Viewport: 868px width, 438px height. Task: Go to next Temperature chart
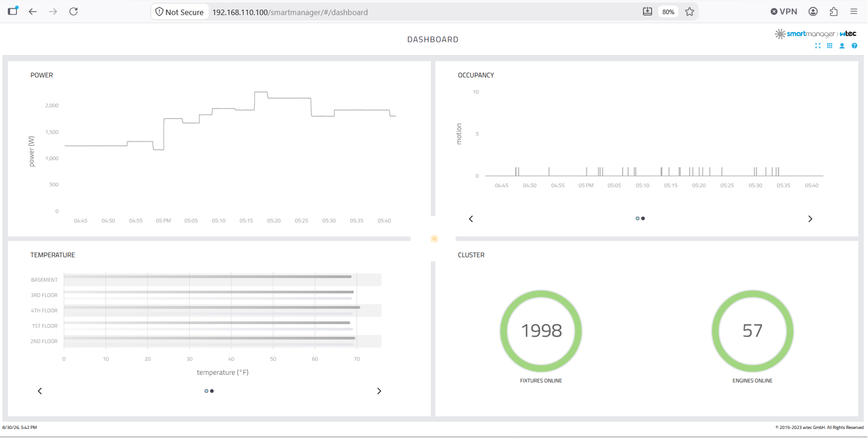379,391
